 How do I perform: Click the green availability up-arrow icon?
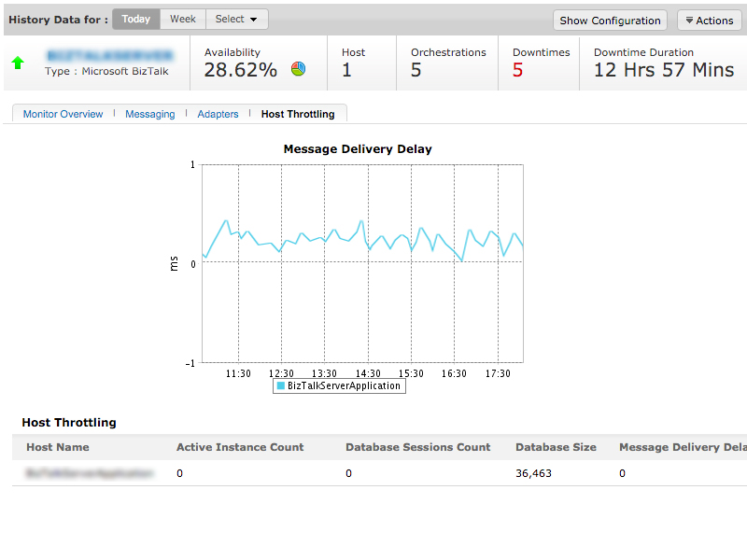(18, 63)
